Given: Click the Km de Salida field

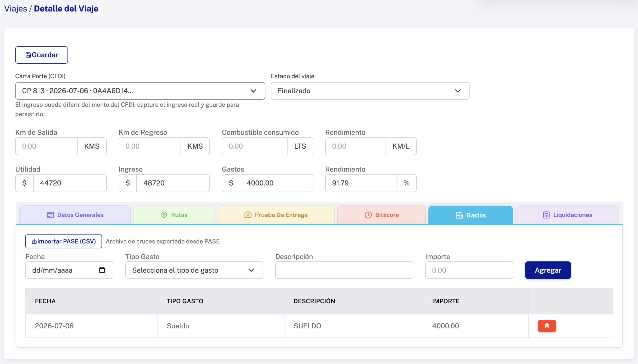Looking at the screenshot, I should tap(47, 146).
